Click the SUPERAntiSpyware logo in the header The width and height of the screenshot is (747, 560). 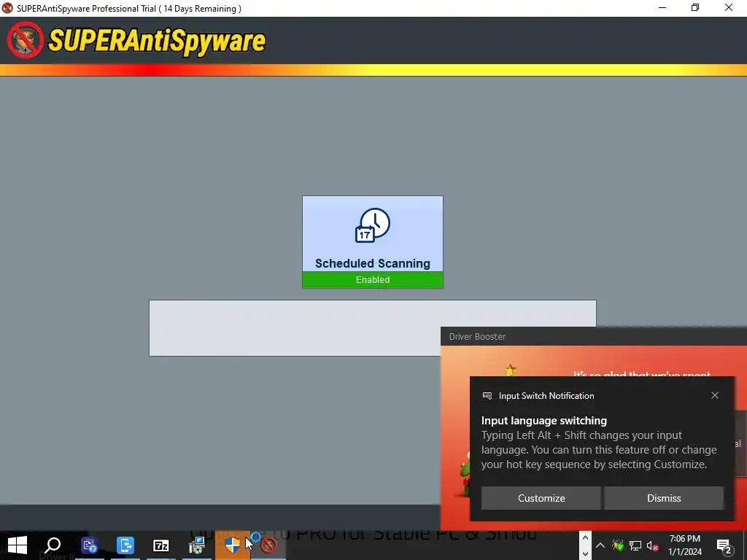click(x=136, y=40)
